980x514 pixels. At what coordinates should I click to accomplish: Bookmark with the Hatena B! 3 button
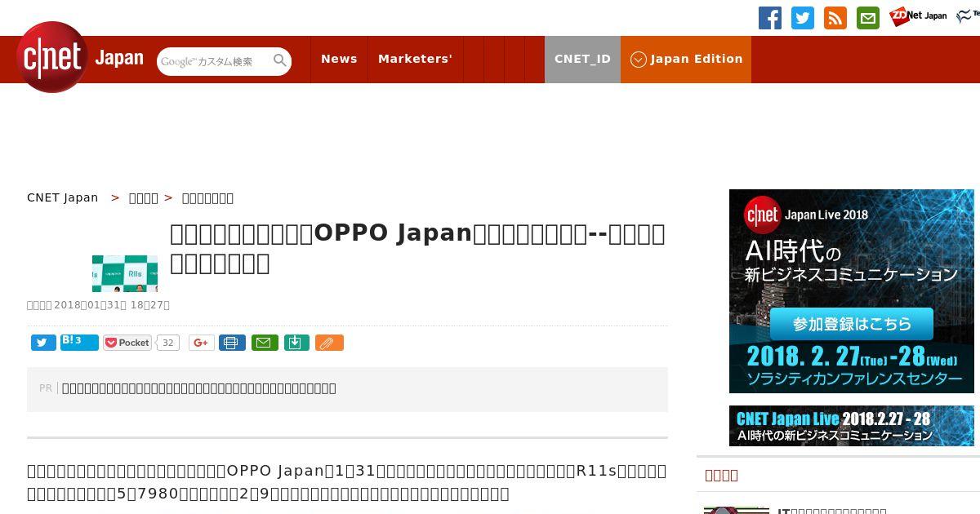[79, 343]
